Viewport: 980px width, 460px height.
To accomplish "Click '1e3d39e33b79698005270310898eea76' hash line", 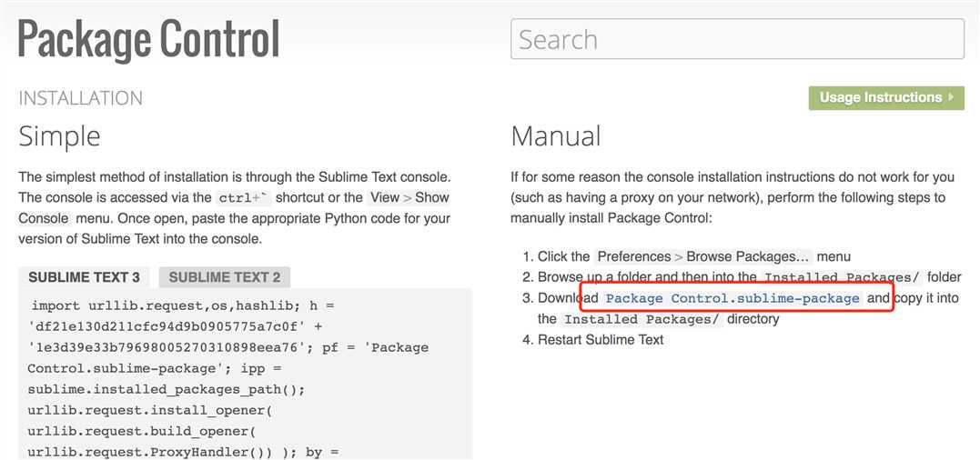I will [x=228, y=347].
